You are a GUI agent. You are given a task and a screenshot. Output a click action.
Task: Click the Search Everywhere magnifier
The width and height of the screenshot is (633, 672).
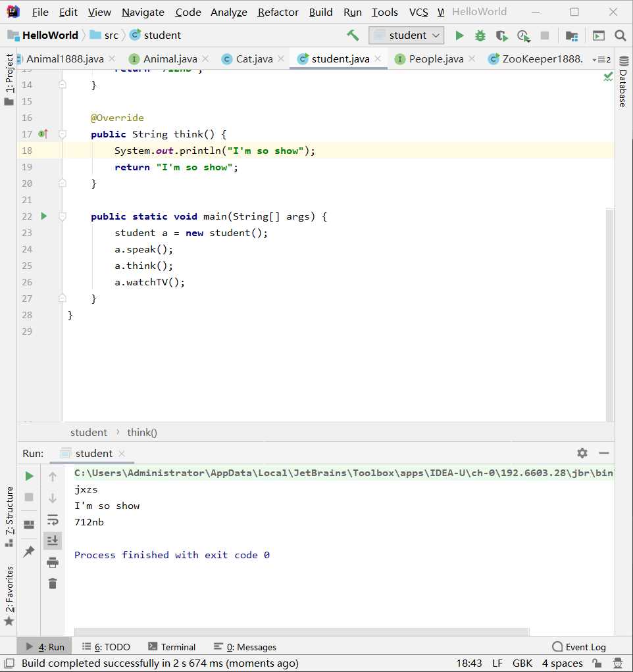[x=620, y=35]
